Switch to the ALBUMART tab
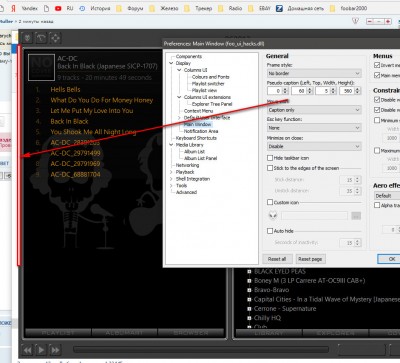The image size is (400, 363). [x=124, y=333]
